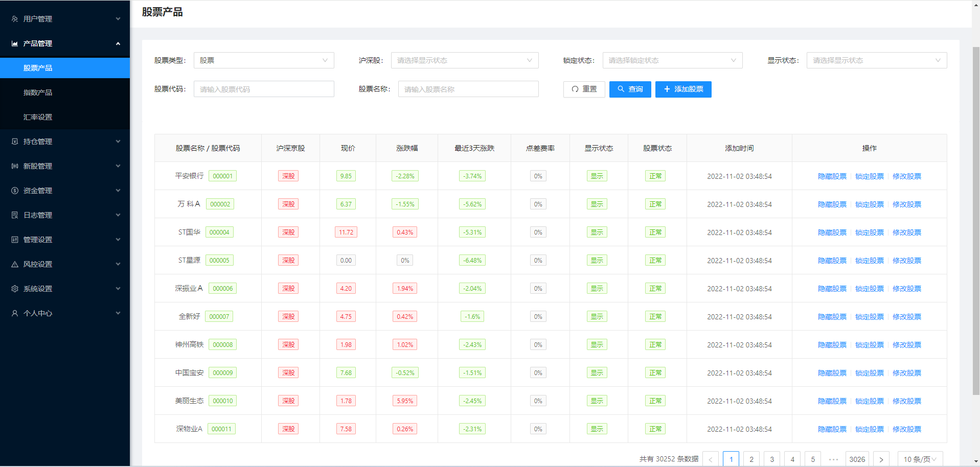Click the previous page arrow in pagination
980x467 pixels.
711,459
